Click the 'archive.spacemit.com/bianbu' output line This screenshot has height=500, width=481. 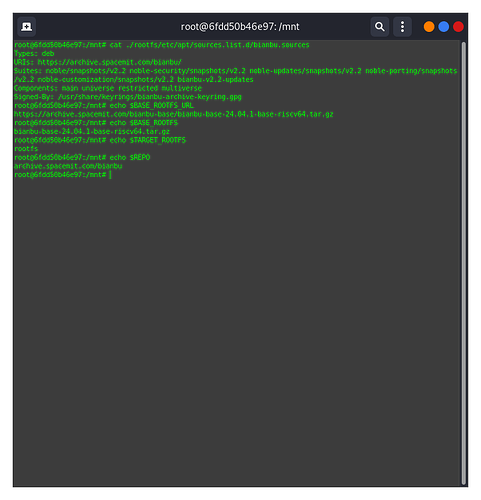pos(68,166)
